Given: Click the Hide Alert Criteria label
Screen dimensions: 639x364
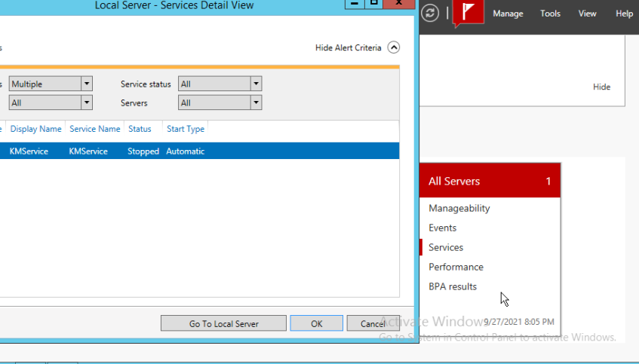Looking at the screenshot, I should [x=348, y=47].
